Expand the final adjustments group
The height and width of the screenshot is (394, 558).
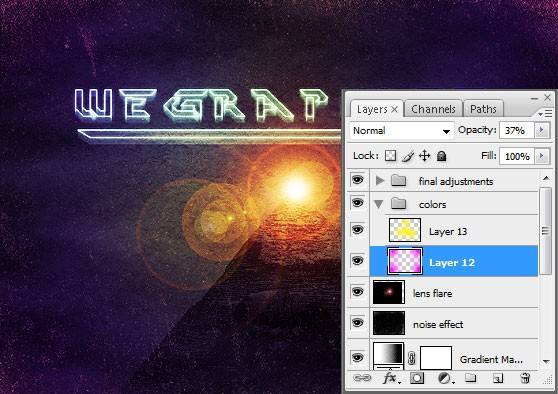tap(380, 181)
